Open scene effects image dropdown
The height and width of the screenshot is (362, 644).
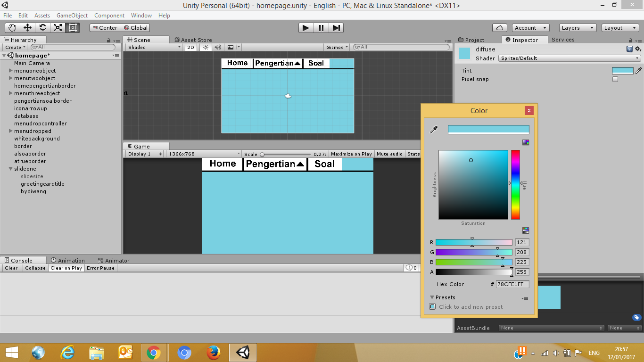232,47
